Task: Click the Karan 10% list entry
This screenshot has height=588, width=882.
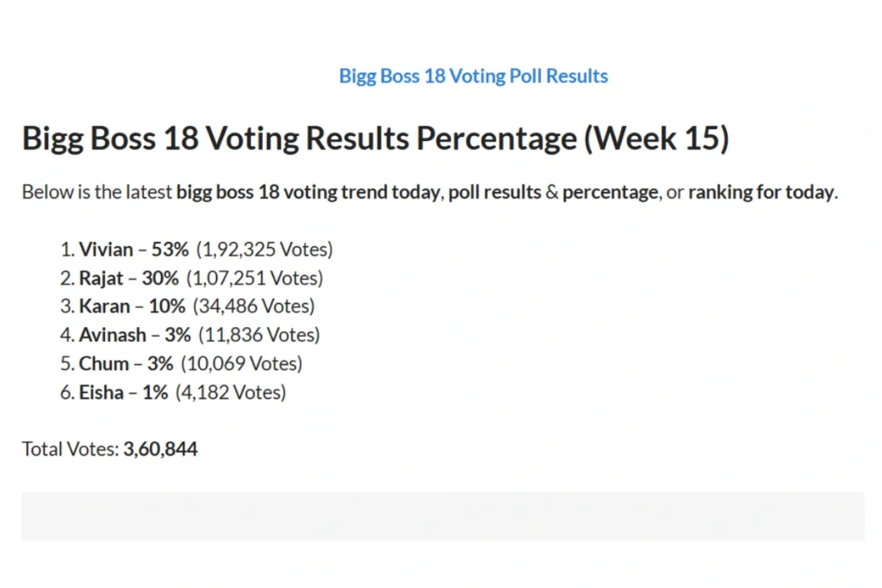Action: 187,306
